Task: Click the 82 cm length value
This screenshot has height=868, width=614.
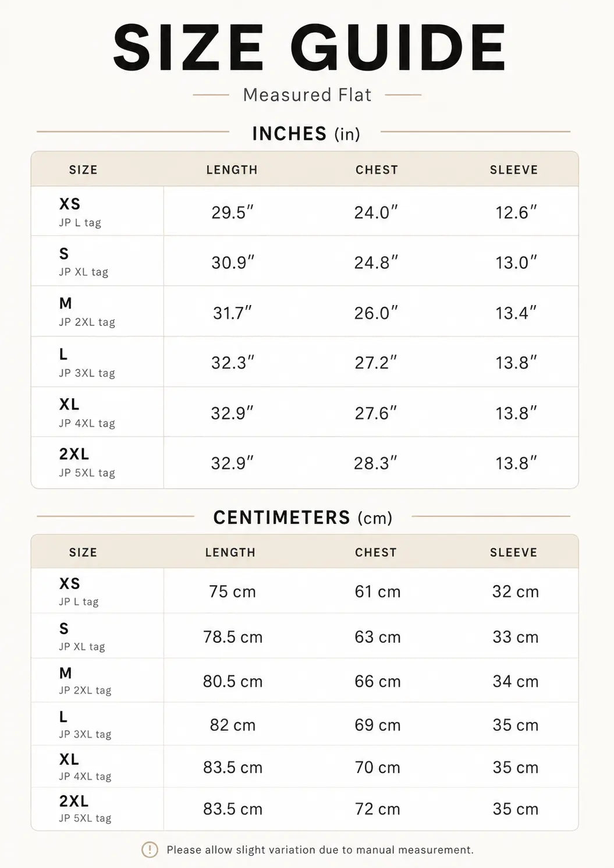Action: click(x=233, y=725)
